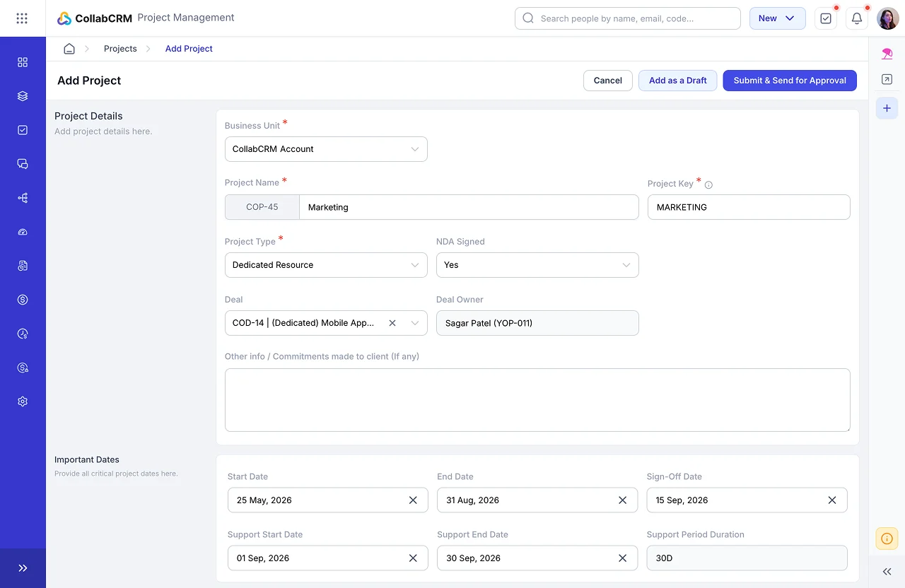The image size is (905, 588).
Task: Expand the Deal dropdown arrow
Action: click(415, 323)
